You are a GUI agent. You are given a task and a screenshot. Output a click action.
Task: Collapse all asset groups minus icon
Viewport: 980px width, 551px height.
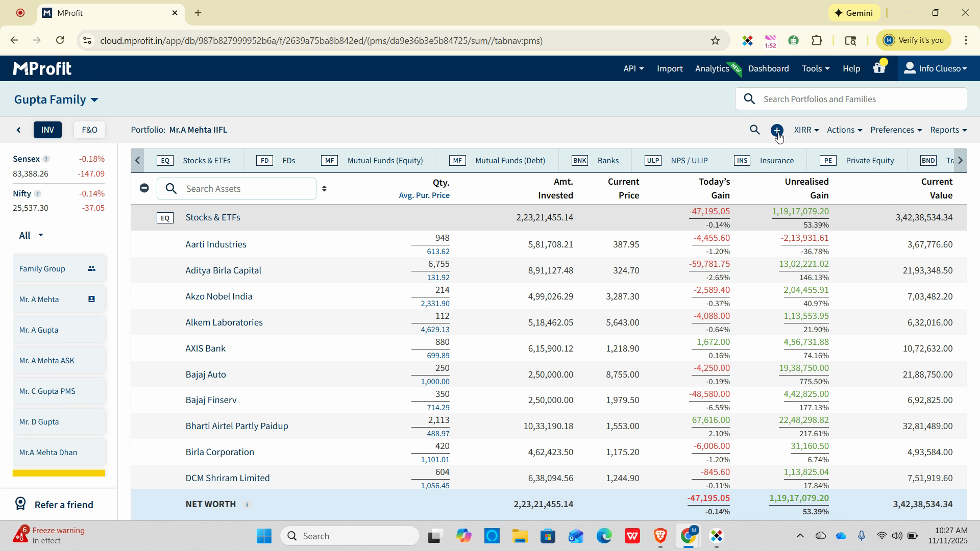point(144,188)
